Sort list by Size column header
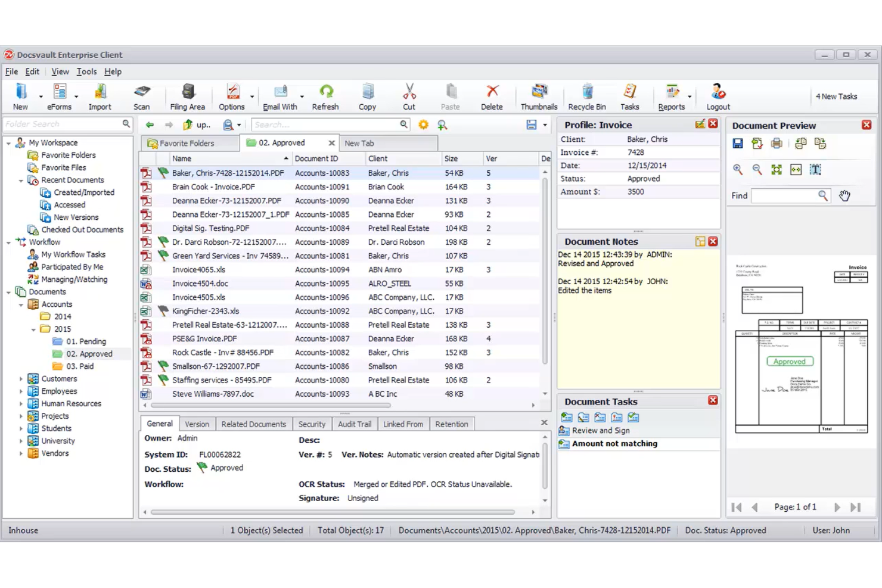 click(x=462, y=158)
